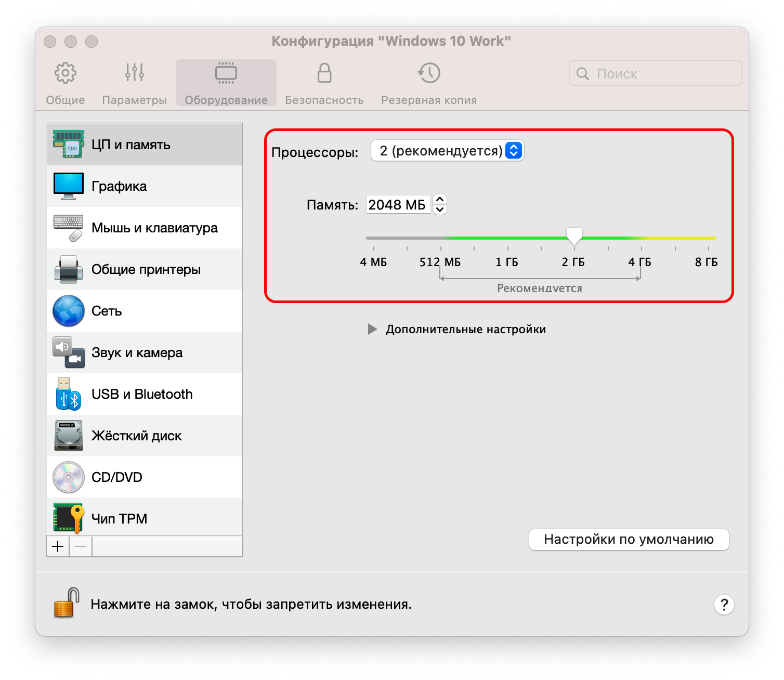Open the Процессоры dropdown
Screen dimensions: 784x680
tap(447, 151)
